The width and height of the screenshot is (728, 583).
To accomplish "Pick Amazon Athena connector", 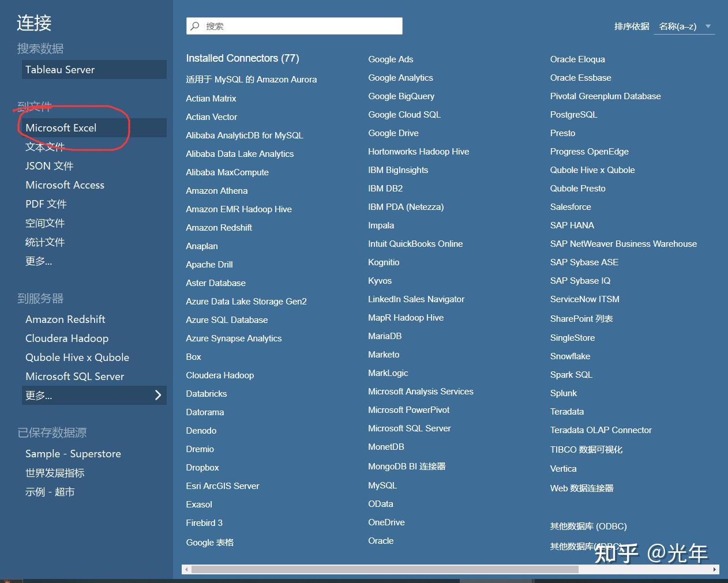I will click(217, 191).
